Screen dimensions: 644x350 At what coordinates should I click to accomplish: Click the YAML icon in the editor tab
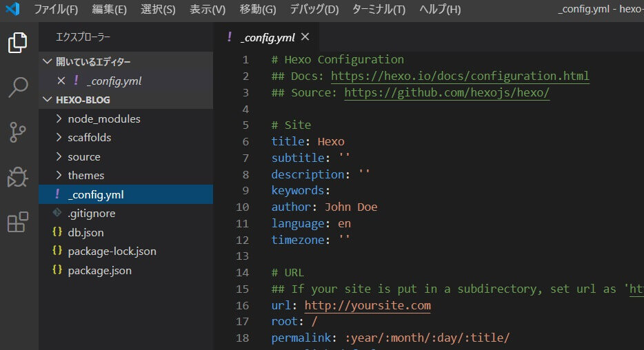[230, 37]
